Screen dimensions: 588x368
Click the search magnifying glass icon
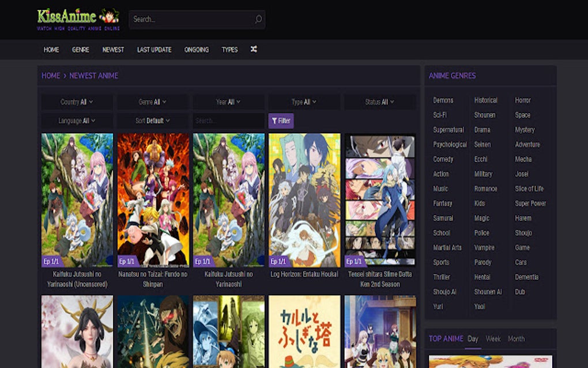258,19
